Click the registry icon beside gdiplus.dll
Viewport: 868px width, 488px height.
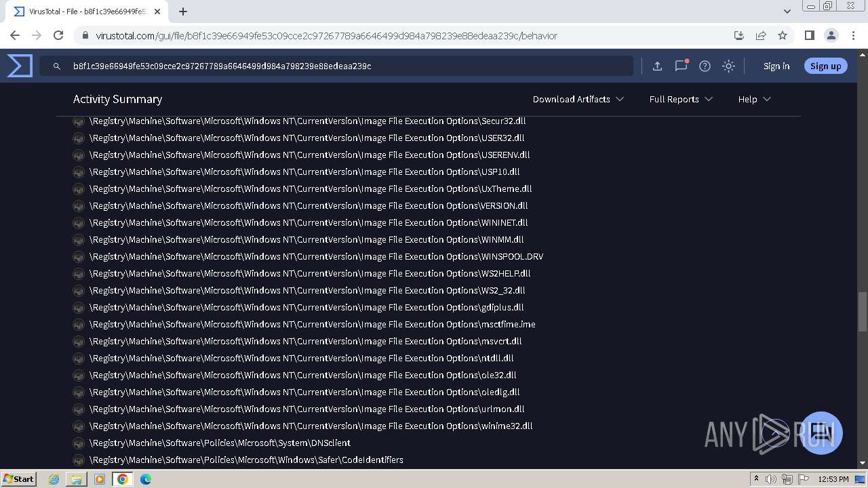tap(79, 308)
